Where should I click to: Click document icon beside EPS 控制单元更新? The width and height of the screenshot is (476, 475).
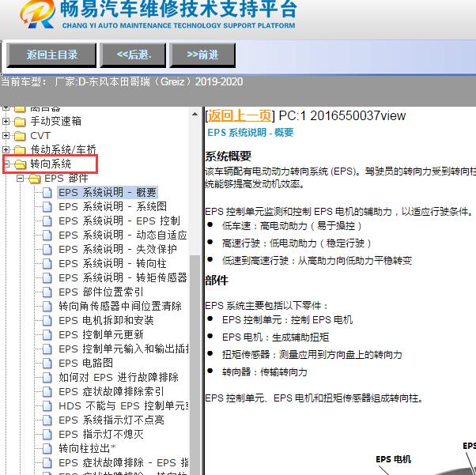47,335
